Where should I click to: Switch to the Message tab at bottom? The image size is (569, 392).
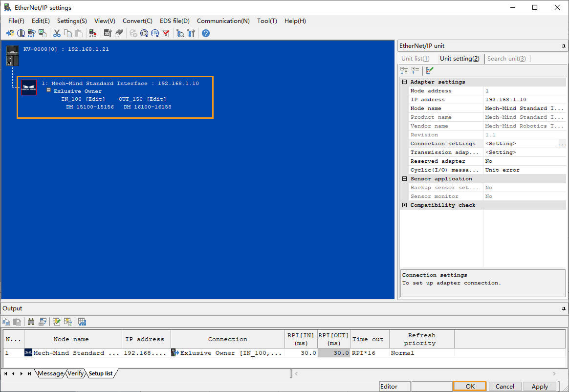click(x=51, y=373)
